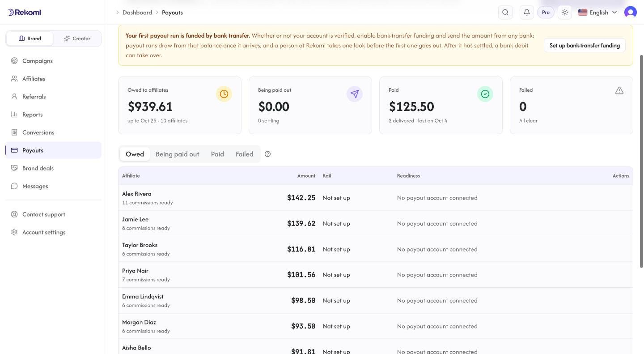Click Set up bank-transfer funding
Screen dimensions: 644x354
pos(585,45)
